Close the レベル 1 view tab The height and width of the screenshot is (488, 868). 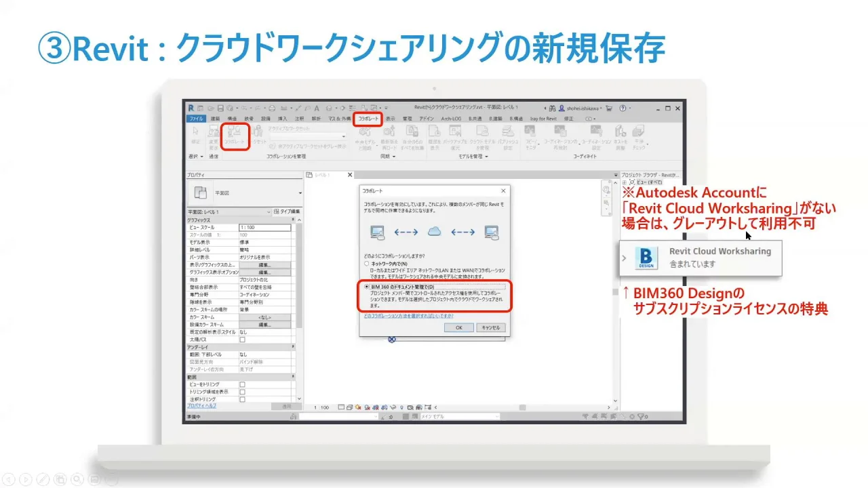[350, 175]
